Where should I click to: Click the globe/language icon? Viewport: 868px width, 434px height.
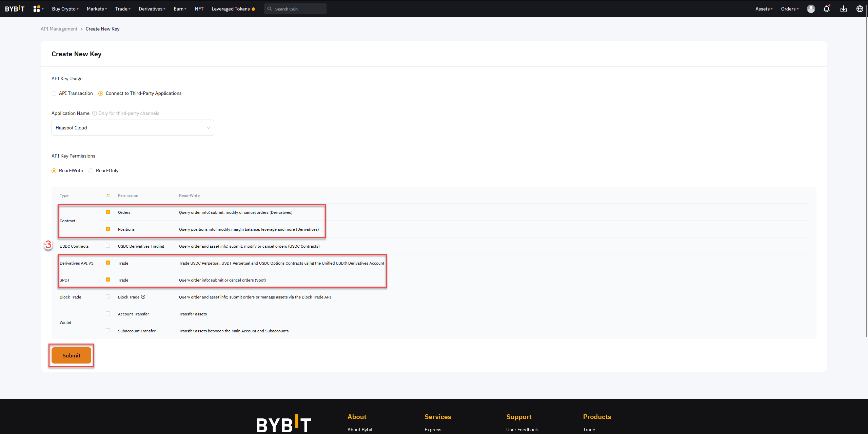[x=860, y=8]
